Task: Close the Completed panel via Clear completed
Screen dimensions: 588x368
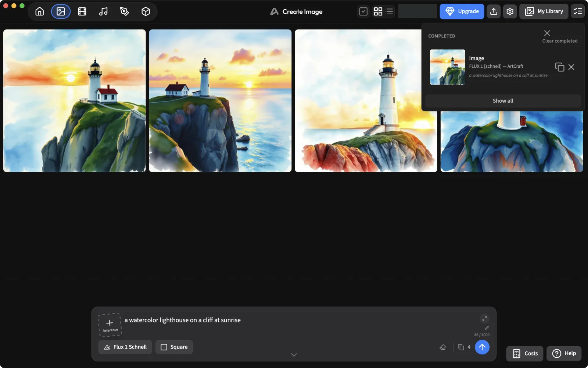Action: [560, 37]
